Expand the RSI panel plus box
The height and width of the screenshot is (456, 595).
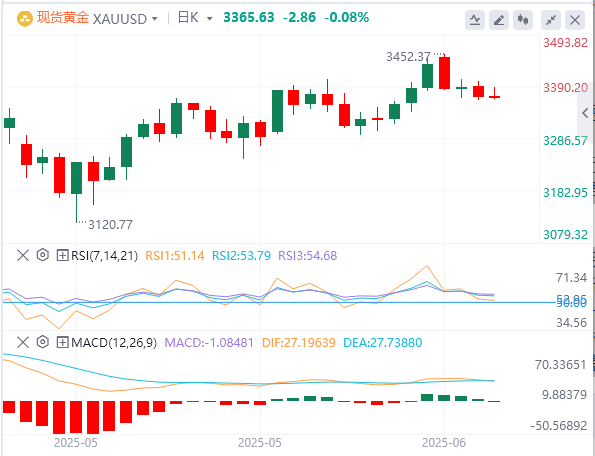pyautogui.click(x=62, y=255)
